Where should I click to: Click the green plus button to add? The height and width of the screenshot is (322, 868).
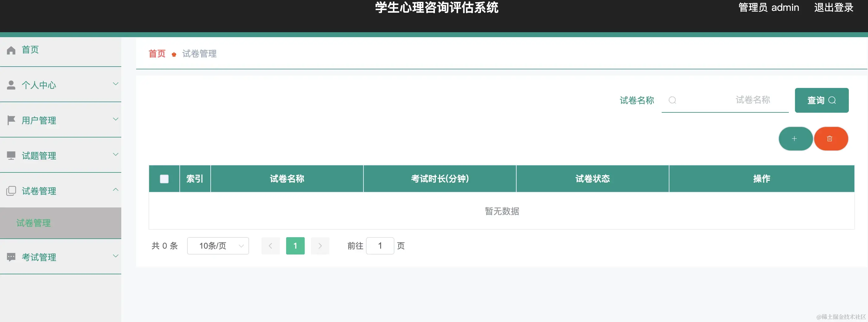click(x=795, y=139)
